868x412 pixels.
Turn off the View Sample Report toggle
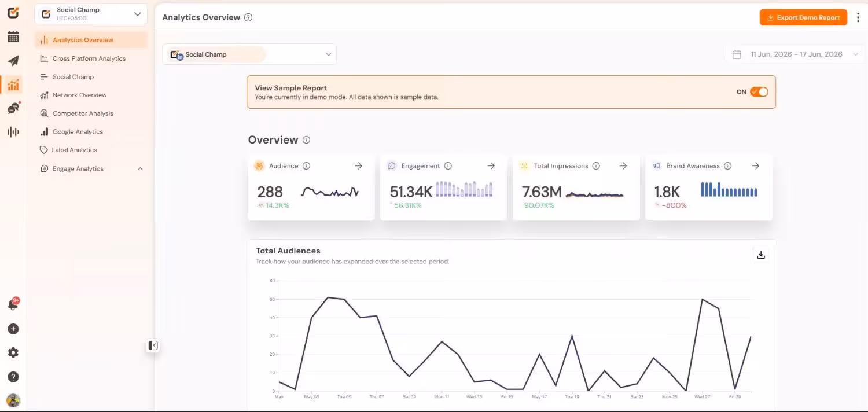(x=759, y=92)
